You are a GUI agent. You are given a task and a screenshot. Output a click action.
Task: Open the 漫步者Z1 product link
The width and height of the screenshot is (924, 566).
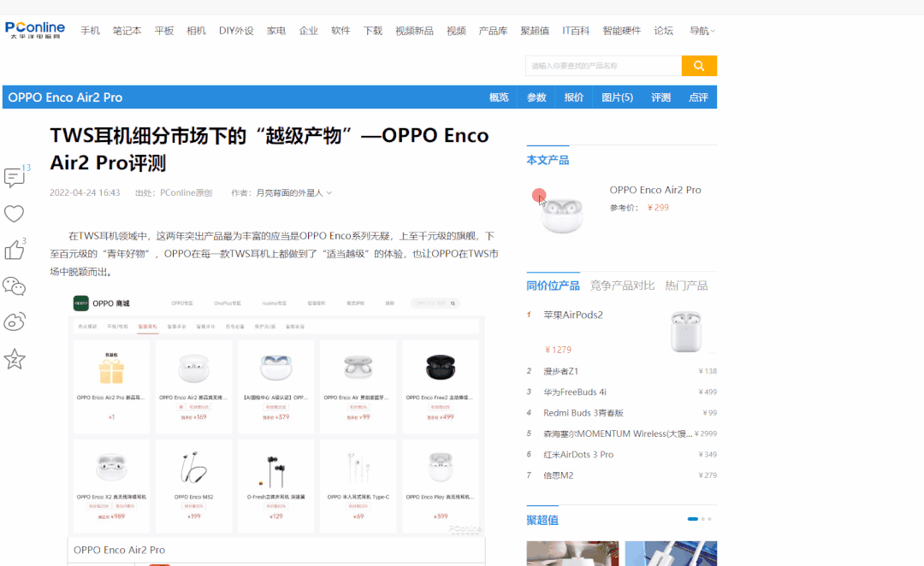(560, 371)
